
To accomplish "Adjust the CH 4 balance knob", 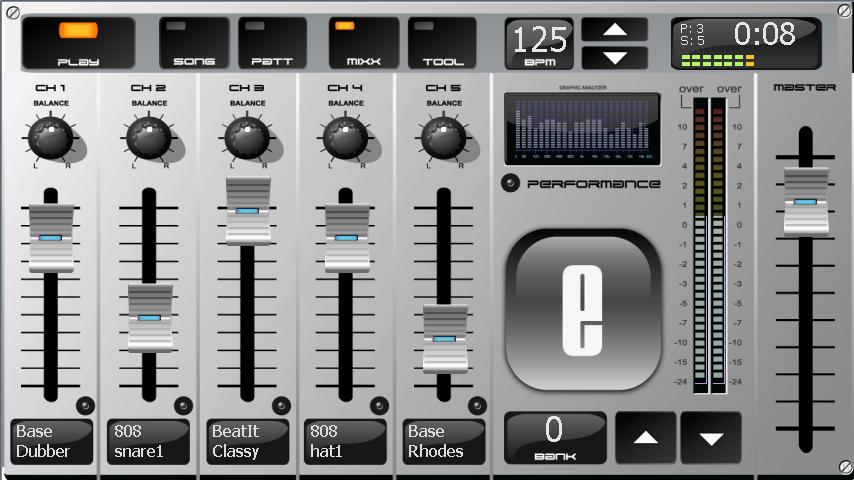I will [345, 138].
